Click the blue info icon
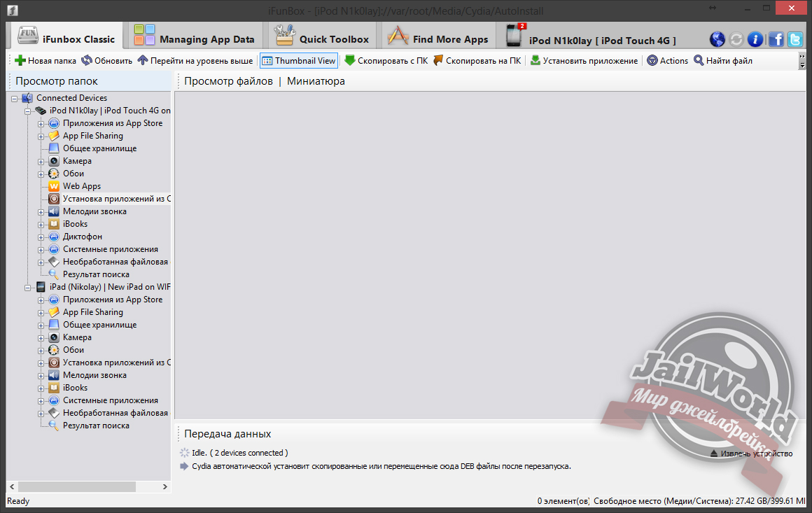The height and width of the screenshot is (513, 812). point(755,39)
